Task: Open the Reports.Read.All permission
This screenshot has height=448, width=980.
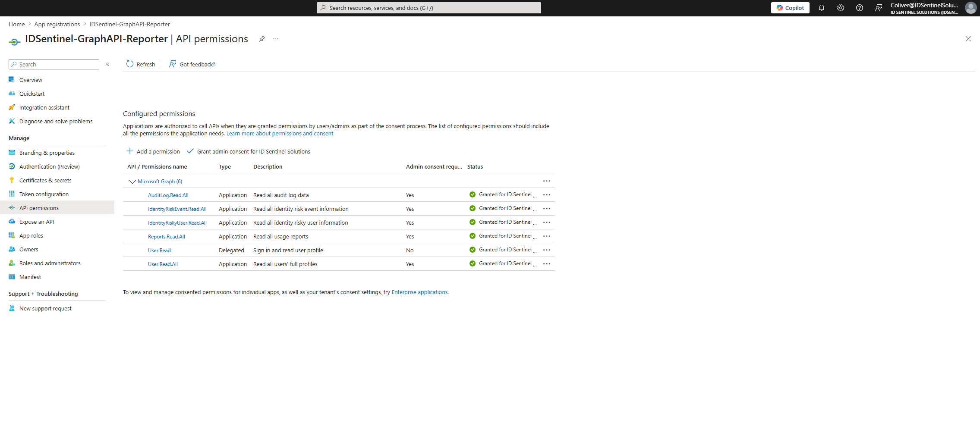Action: [x=166, y=237]
